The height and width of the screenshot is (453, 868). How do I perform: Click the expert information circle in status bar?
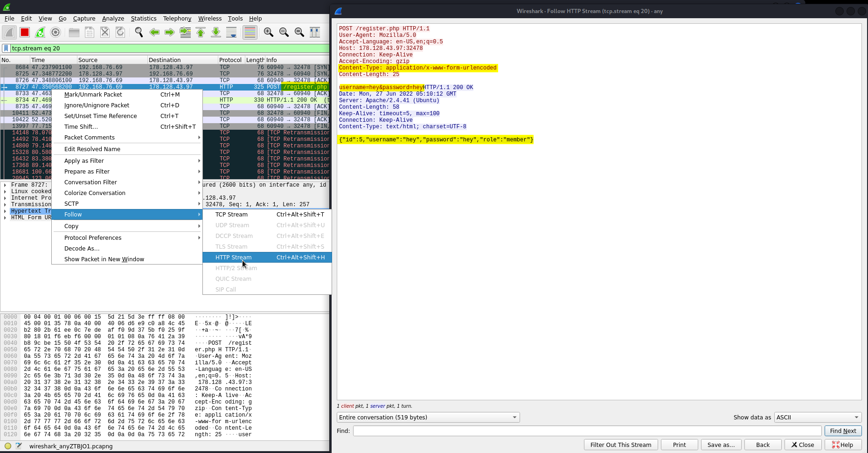8,446
